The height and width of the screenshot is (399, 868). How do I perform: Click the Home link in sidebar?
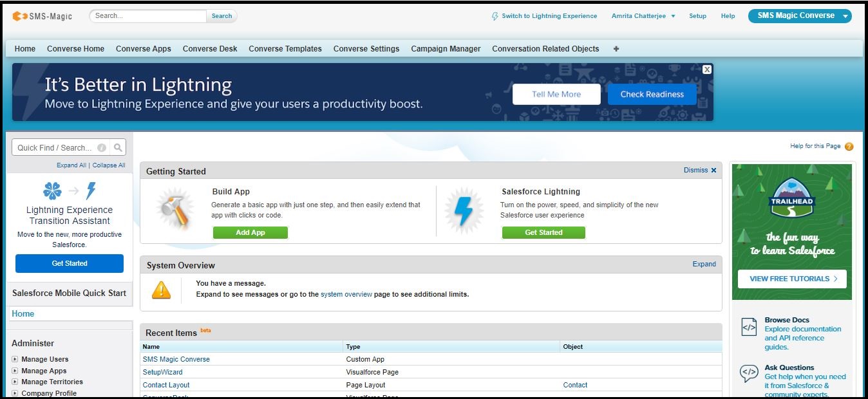tap(23, 313)
